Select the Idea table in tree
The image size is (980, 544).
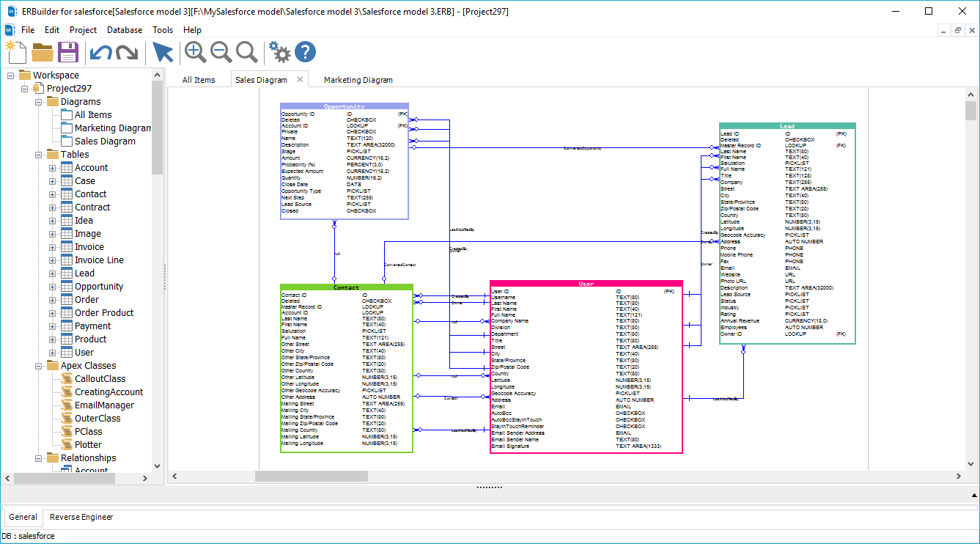(84, 221)
